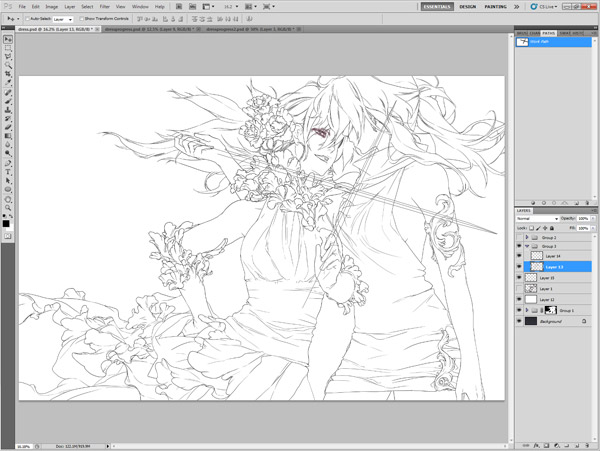Select the Dodge tool
This screenshot has width=600, height=451.
[x=8, y=153]
